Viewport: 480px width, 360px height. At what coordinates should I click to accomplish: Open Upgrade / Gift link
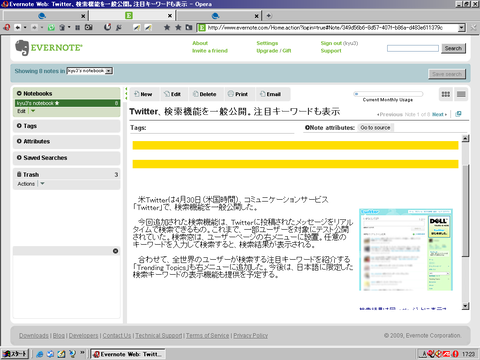274,51
